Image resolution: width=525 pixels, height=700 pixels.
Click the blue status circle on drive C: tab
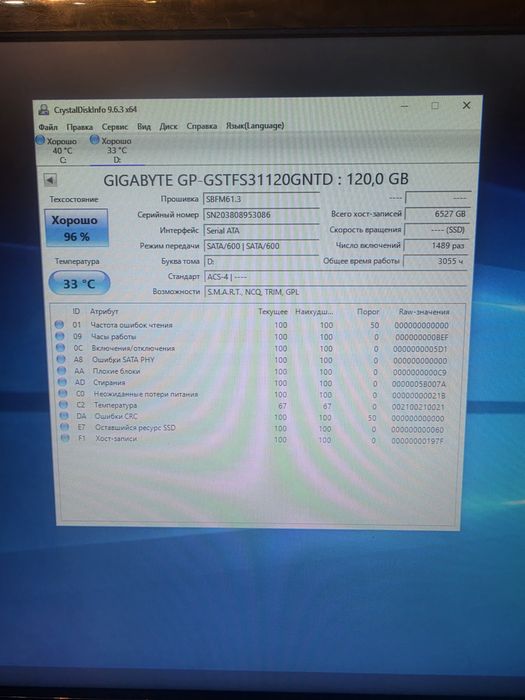point(40,140)
